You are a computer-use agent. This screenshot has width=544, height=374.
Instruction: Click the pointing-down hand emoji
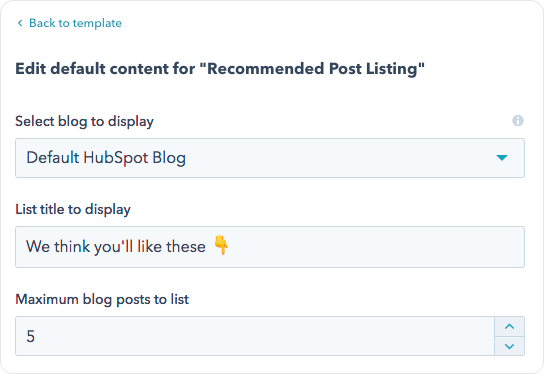coord(221,245)
